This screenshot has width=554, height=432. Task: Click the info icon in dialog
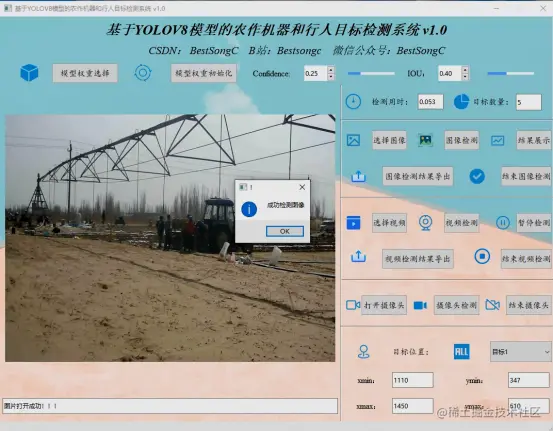point(249,209)
